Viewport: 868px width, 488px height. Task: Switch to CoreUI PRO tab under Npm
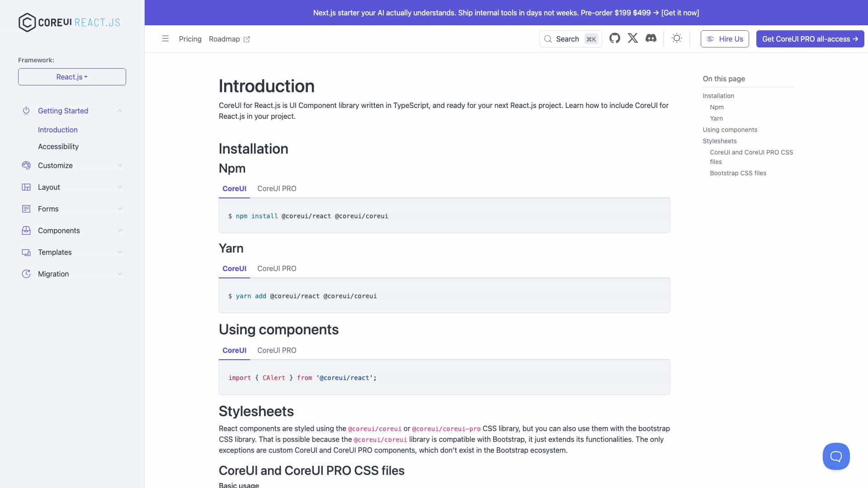(277, 188)
